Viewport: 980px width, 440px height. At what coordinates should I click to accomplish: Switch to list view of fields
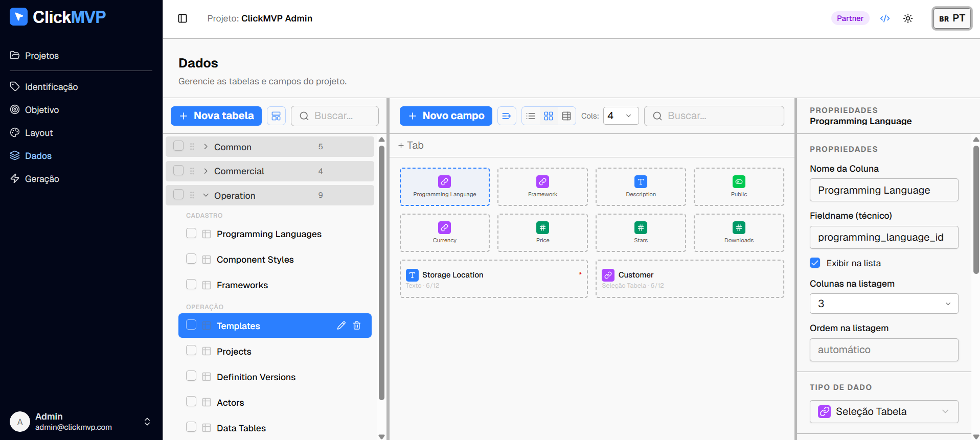coord(531,116)
